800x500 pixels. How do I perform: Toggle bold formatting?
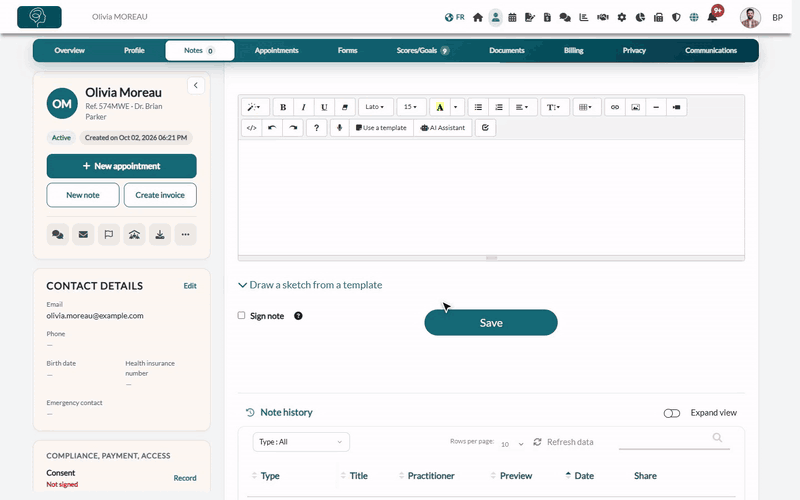[x=283, y=107]
